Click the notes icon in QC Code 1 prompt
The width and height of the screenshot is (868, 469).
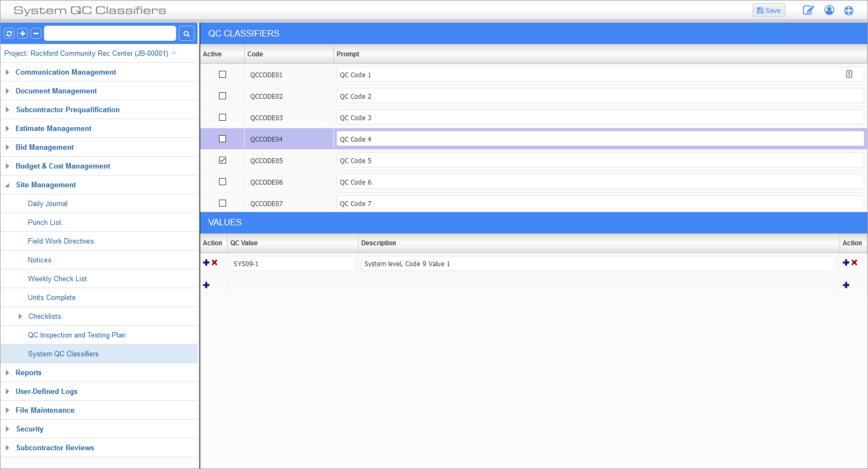point(849,74)
